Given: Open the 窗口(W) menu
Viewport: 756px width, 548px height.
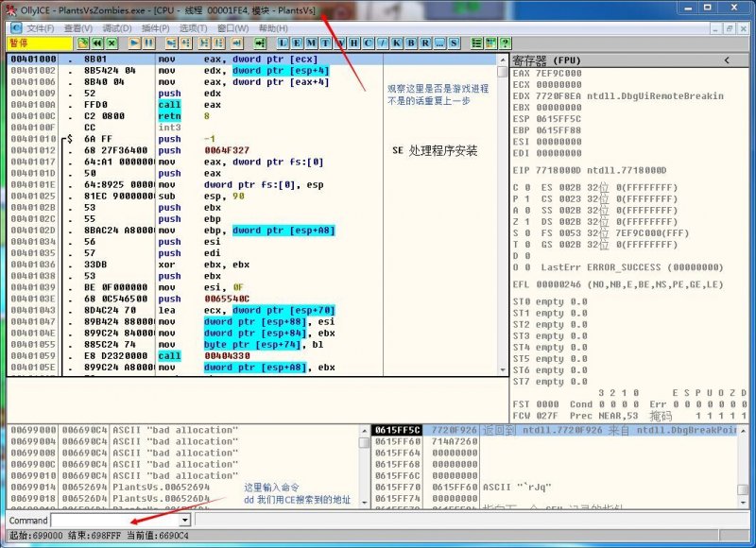Looking at the screenshot, I should pos(232,28).
